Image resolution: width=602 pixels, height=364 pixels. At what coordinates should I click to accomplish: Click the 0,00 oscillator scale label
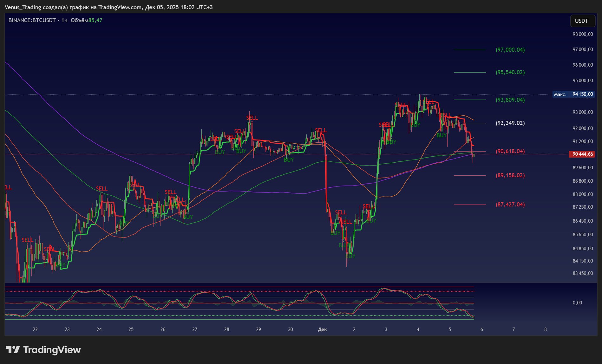click(577, 303)
